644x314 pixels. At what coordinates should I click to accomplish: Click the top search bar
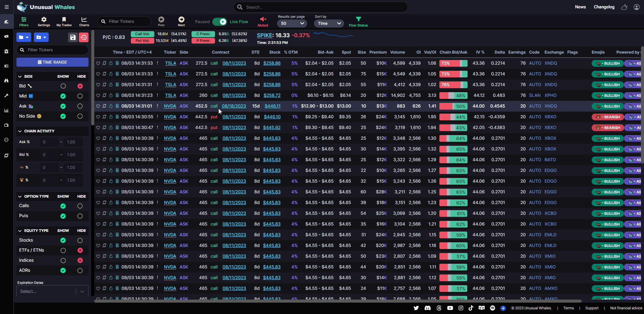pos(321,7)
